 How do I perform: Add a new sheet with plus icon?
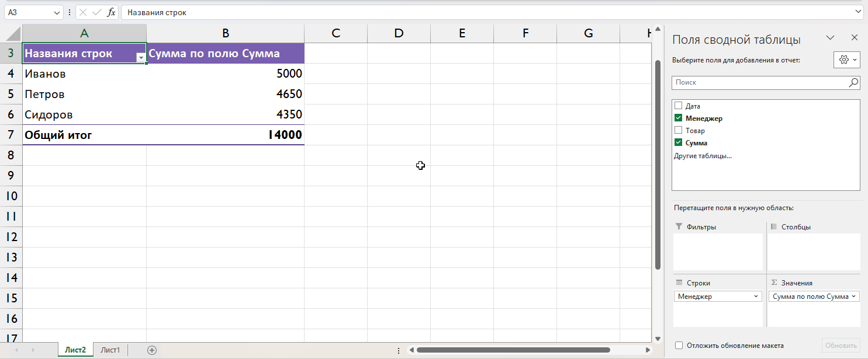152,350
